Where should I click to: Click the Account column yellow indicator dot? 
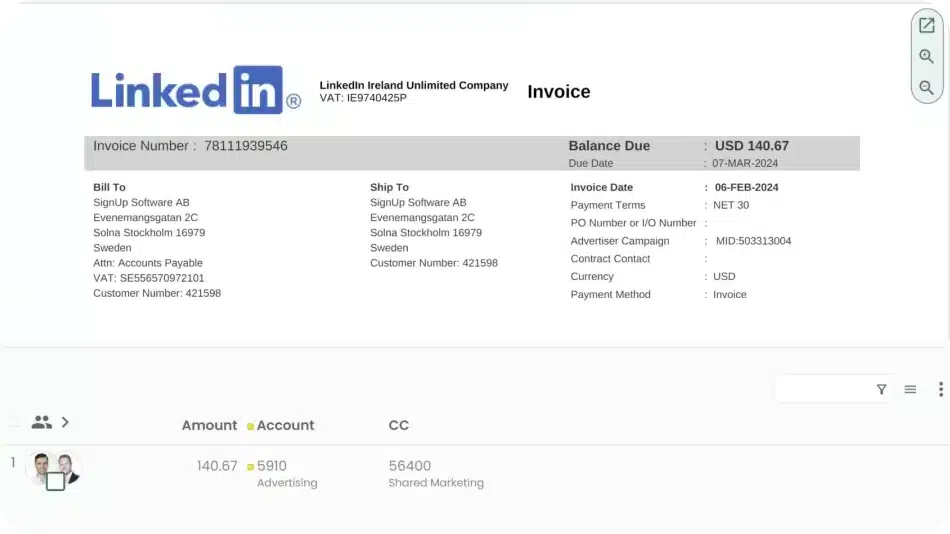250,427
